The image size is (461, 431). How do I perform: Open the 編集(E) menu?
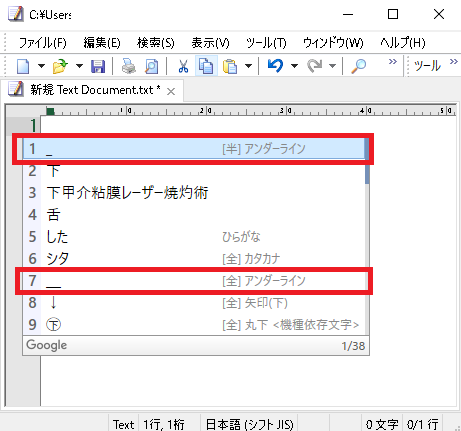pos(102,43)
